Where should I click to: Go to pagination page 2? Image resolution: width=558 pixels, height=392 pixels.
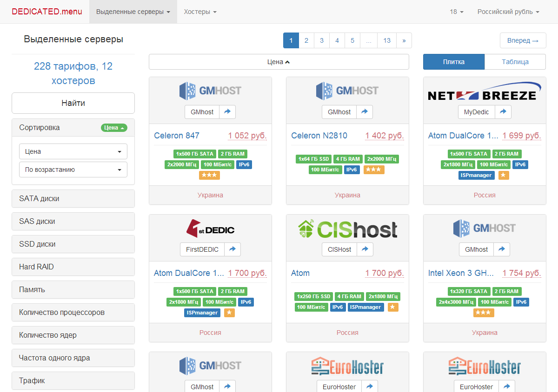[306, 40]
